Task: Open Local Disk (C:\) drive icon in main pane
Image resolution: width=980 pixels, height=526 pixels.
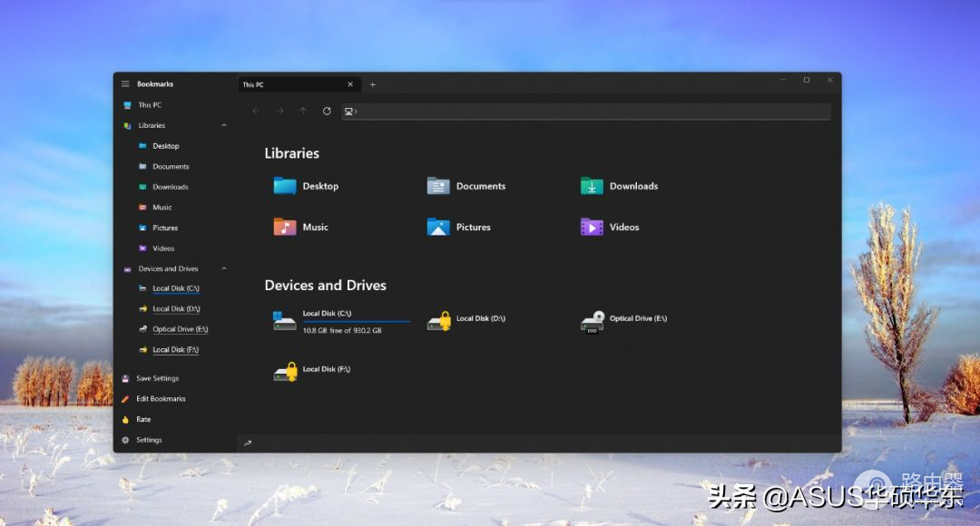Action: tap(284, 320)
